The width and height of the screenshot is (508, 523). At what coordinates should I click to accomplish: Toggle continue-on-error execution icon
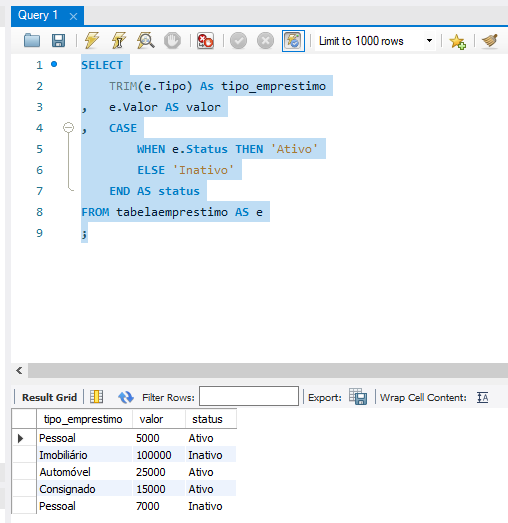(205, 41)
